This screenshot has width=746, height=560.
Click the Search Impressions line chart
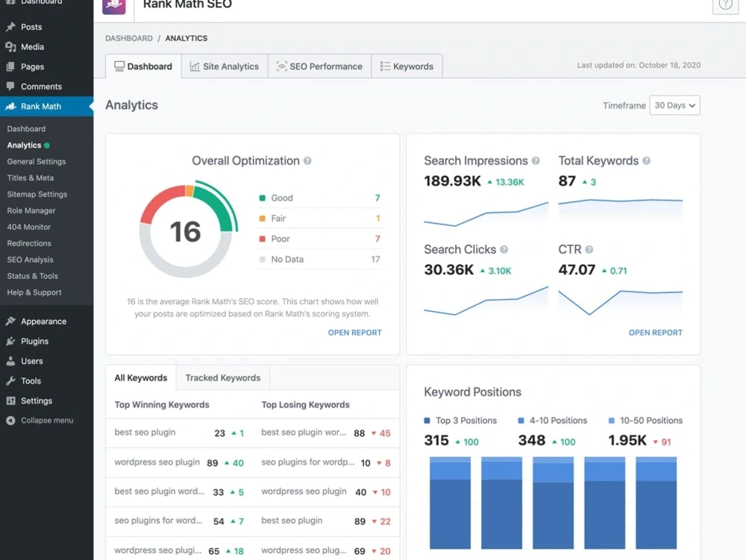click(486, 213)
